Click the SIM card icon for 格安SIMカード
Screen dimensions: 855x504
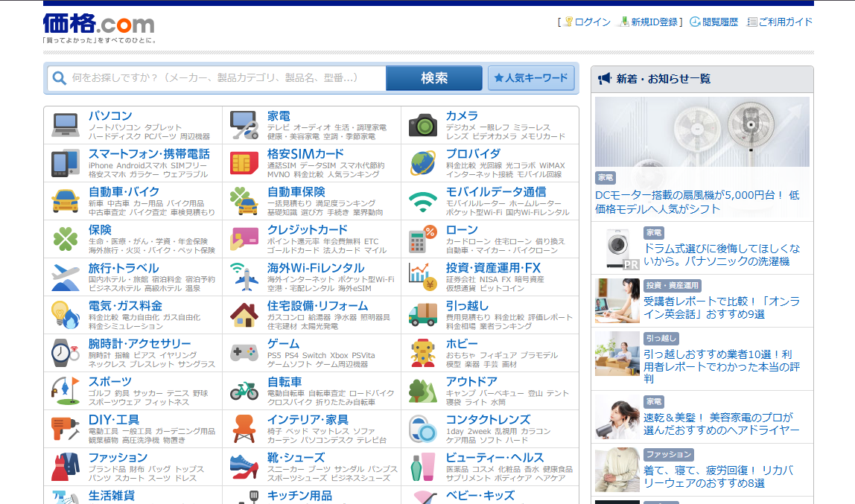(x=244, y=163)
